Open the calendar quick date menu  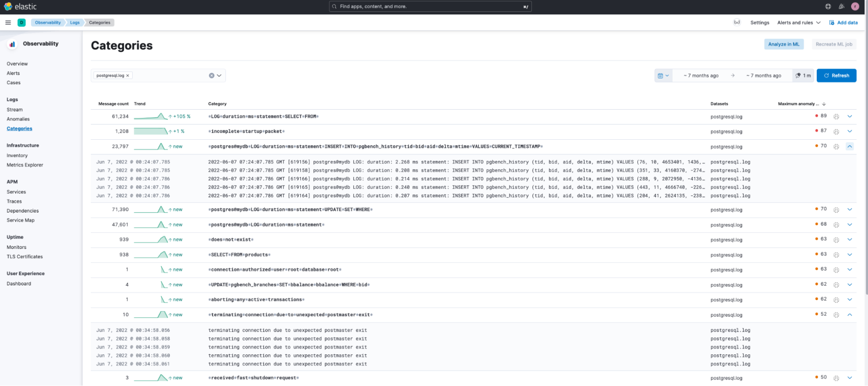click(663, 75)
